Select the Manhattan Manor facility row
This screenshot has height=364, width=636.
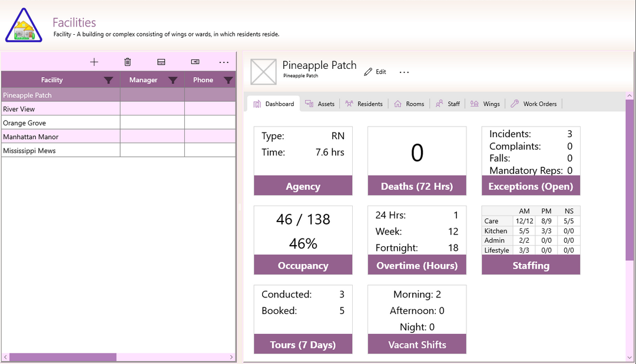pyautogui.click(x=118, y=136)
